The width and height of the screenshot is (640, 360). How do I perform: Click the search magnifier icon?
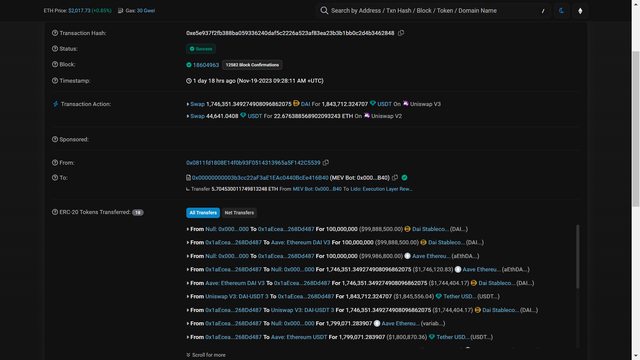pyautogui.click(x=324, y=11)
